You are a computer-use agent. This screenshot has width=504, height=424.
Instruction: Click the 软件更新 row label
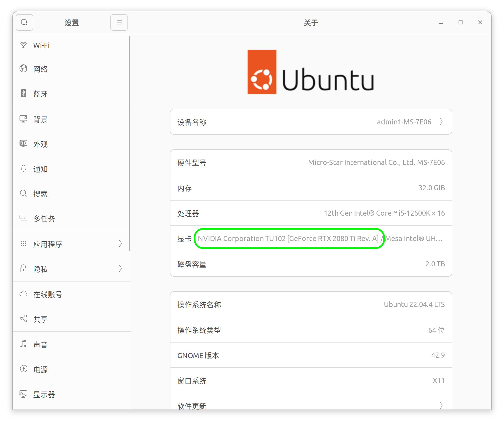(192, 406)
